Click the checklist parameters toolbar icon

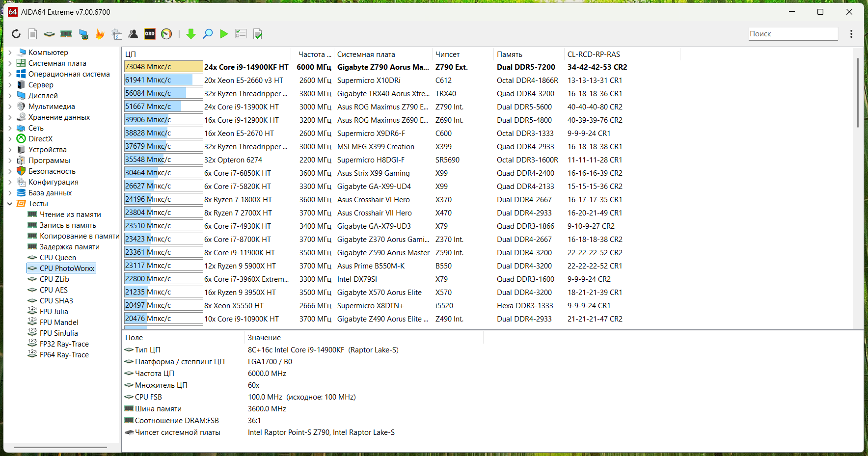pyautogui.click(x=241, y=34)
